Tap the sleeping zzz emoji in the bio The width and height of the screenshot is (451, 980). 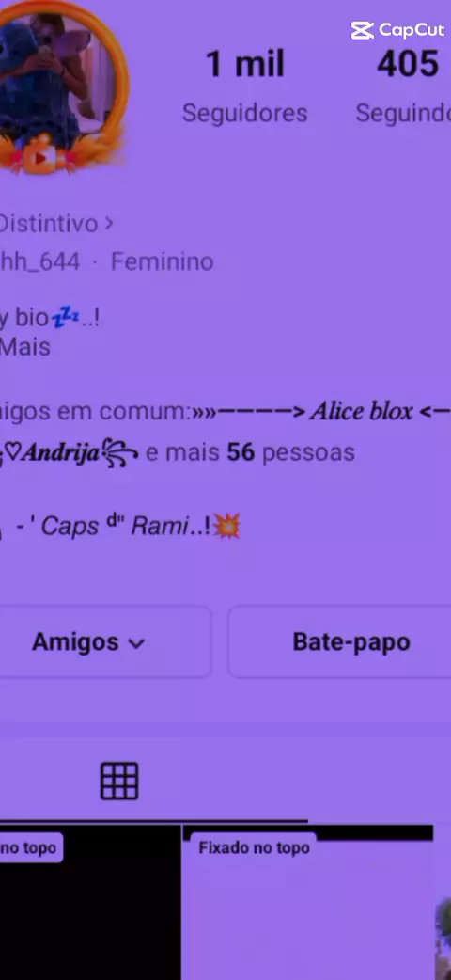pos(66,318)
